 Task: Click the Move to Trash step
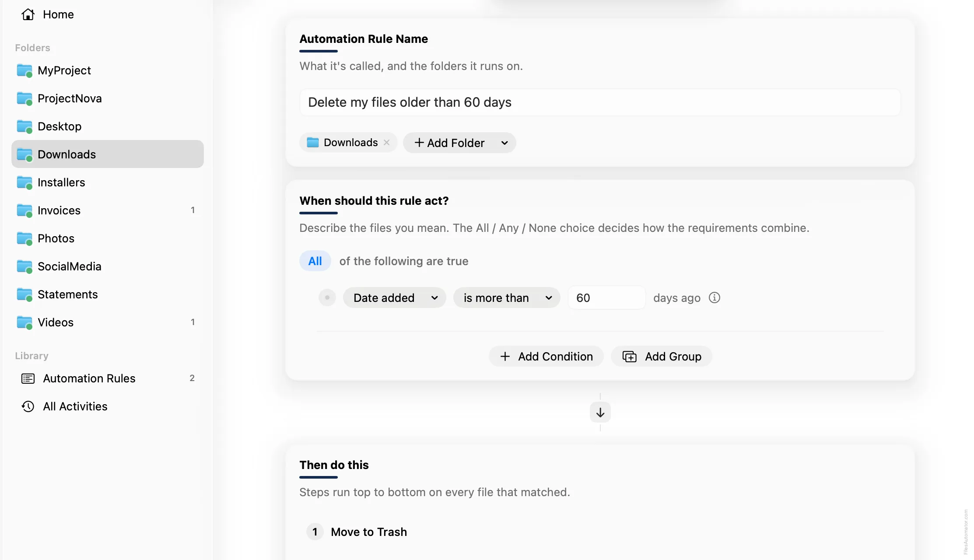coord(369,532)
